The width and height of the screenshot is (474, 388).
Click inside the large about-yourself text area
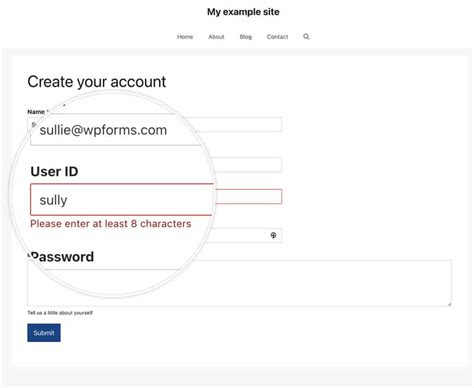pos(239,283)
